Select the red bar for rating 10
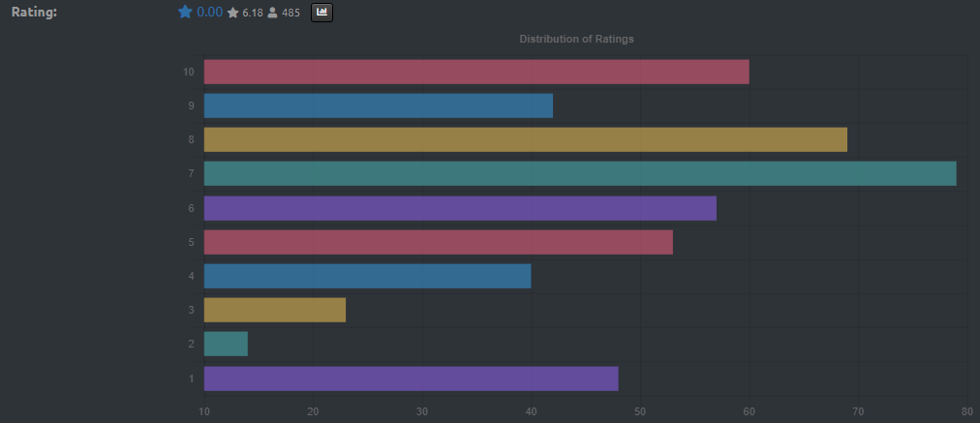This screenshot has height=423, width=980. pyautogui.click(x=475, y=72)
